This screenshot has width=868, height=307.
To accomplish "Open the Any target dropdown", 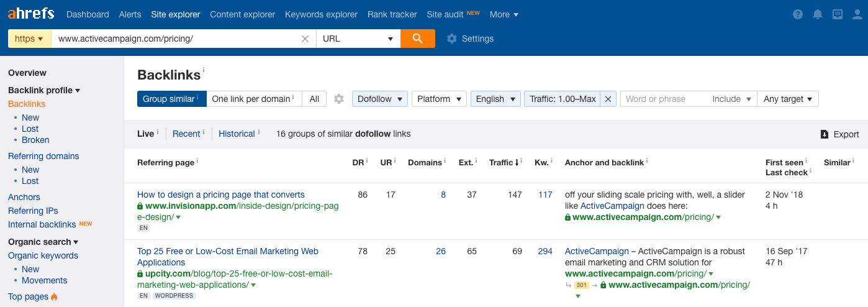I will click(x=788, y=99).
